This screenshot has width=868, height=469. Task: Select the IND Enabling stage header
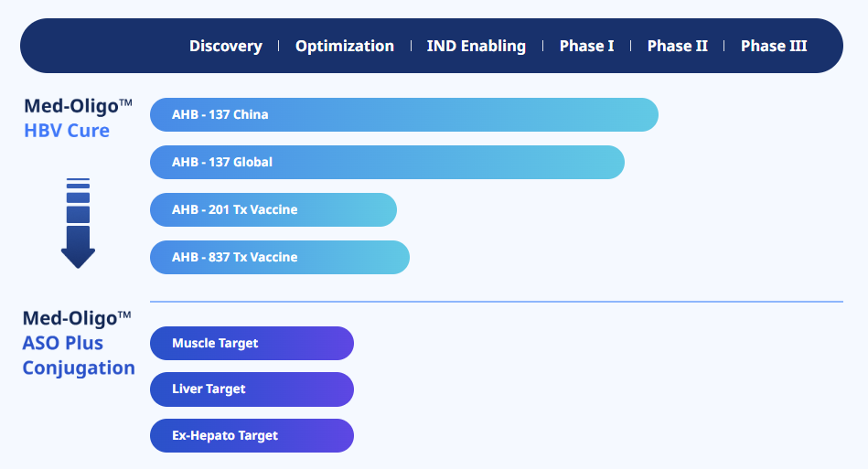pos(476,46)
